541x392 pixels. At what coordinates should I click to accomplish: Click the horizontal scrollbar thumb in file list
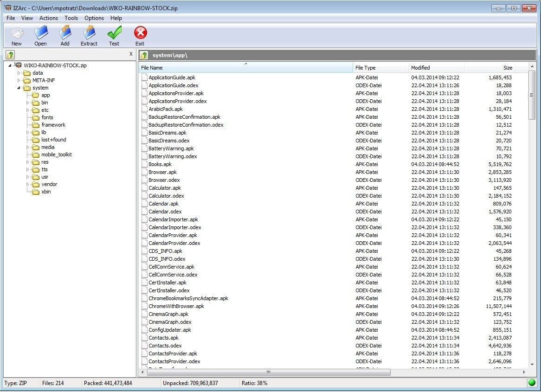[269, 372]
